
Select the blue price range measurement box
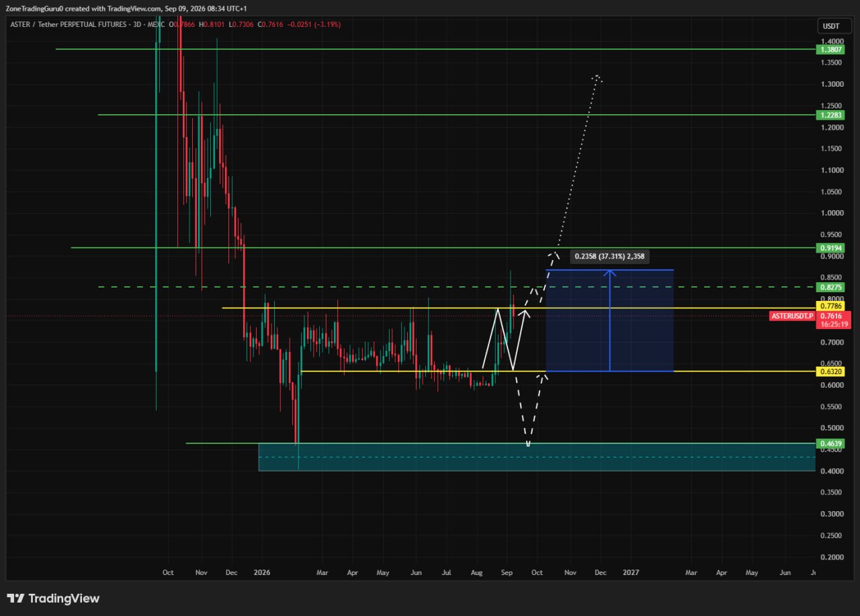pyautogui.click(x=609, y=320)
